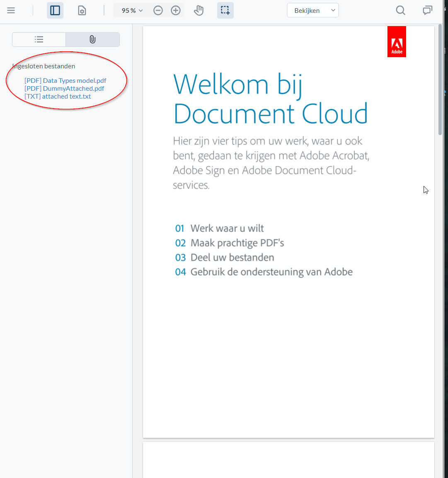Open the document properties page icon

click(x=82, y=11)
